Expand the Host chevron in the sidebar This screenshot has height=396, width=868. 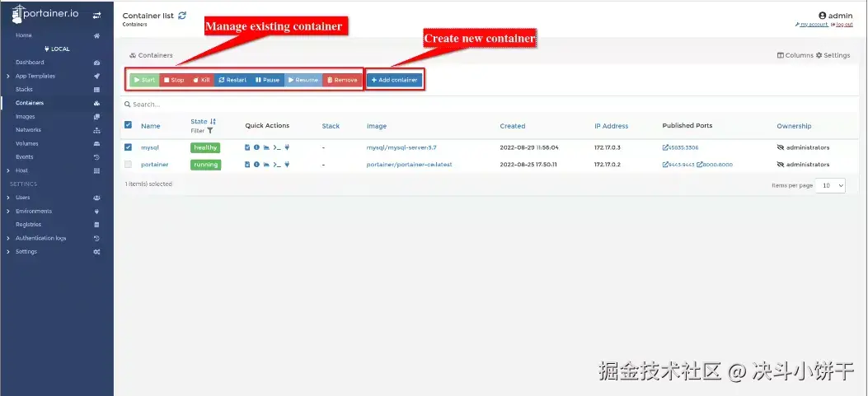(7, 171)
